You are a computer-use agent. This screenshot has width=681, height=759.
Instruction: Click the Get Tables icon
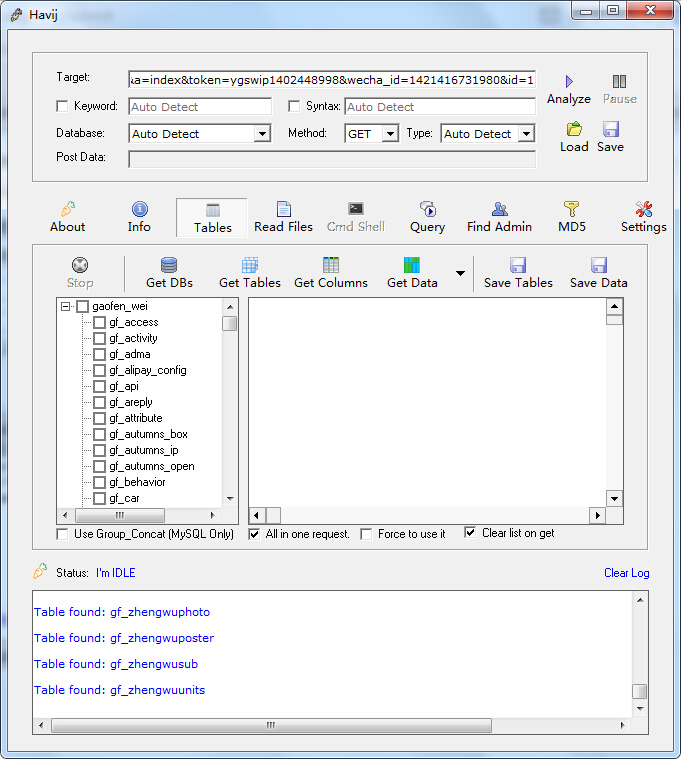[250, 265]
